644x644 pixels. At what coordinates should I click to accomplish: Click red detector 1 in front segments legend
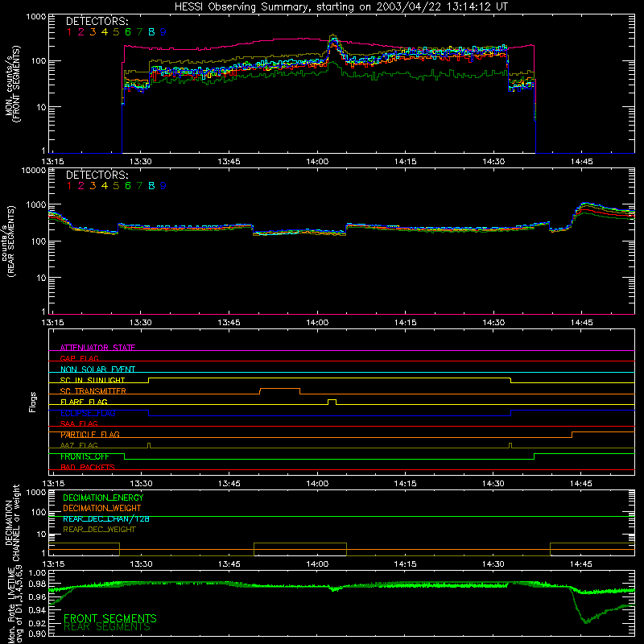69,32
